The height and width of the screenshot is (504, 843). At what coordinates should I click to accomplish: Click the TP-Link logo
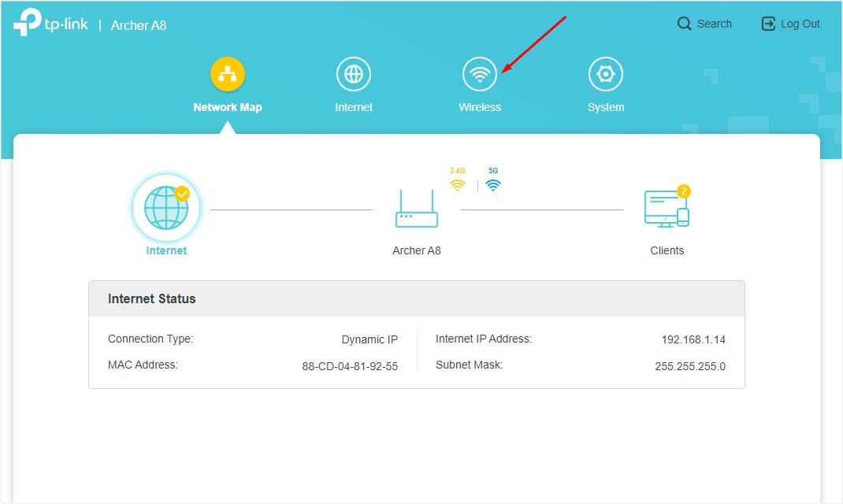[50, 23]
